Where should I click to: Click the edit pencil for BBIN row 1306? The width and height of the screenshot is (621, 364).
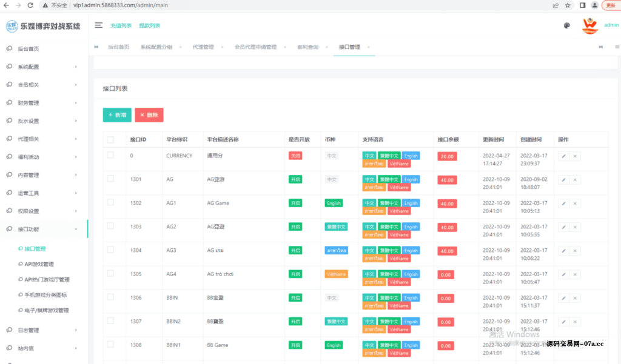(563, 298)
